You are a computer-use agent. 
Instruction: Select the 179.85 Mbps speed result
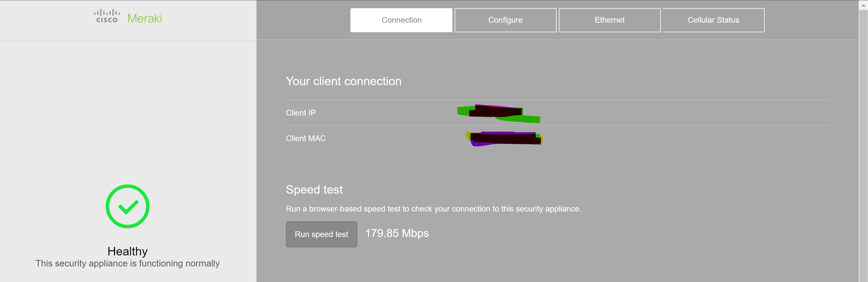click(397, 233)
